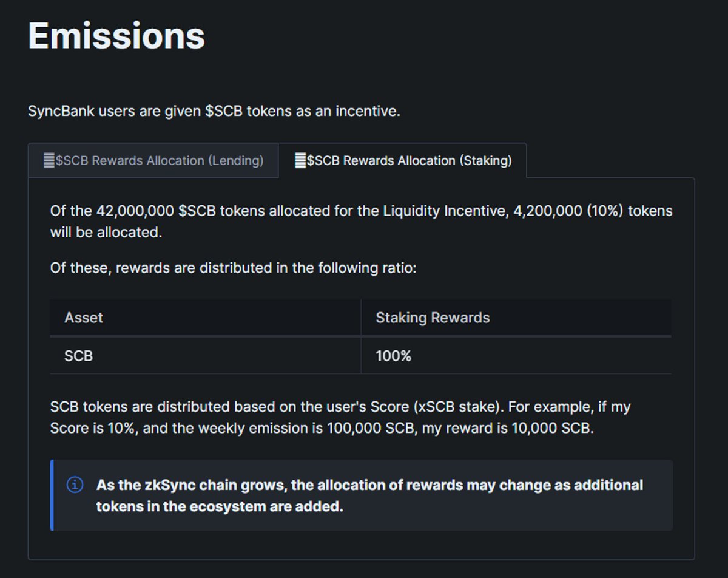The image size is (728, 578).
Task: Click the paragraph starting 'Of the 42,000,000 $SCB tokens'
Action: pyautogui.click(x=362, y=222)
